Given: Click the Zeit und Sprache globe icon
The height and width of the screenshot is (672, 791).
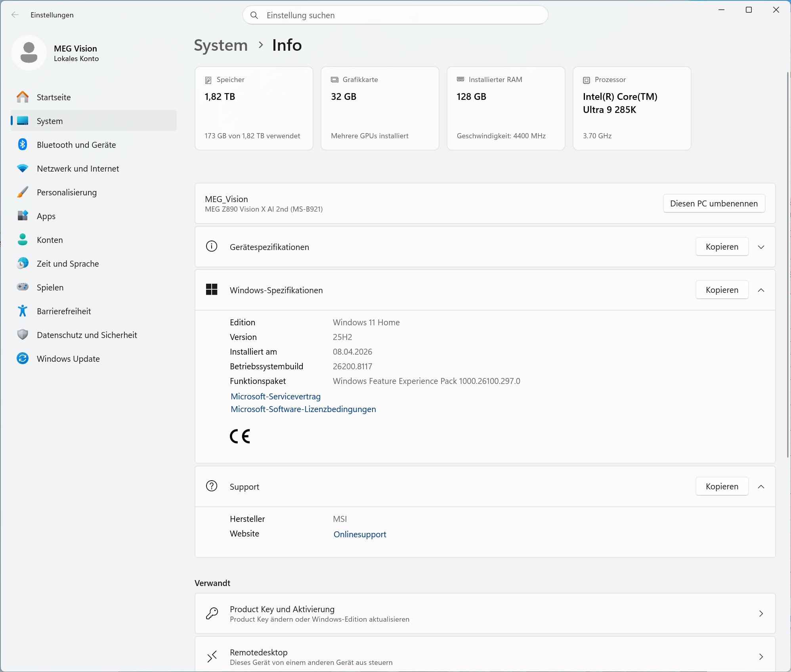Looking at the screenshot, I should click(x=23, y=263).
